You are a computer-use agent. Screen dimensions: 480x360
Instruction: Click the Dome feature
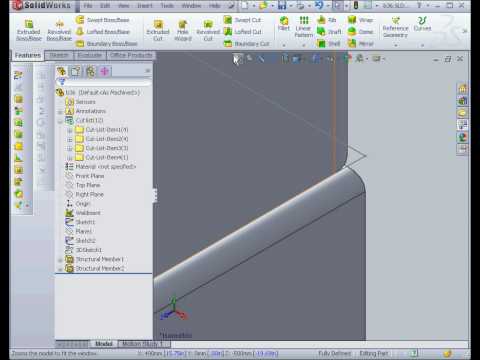pos(360,32)
